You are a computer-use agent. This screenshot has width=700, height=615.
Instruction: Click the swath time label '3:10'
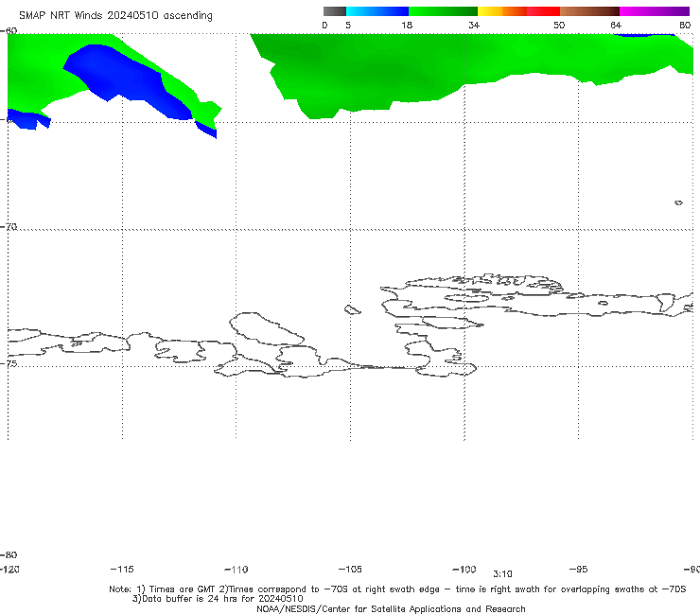502,574
